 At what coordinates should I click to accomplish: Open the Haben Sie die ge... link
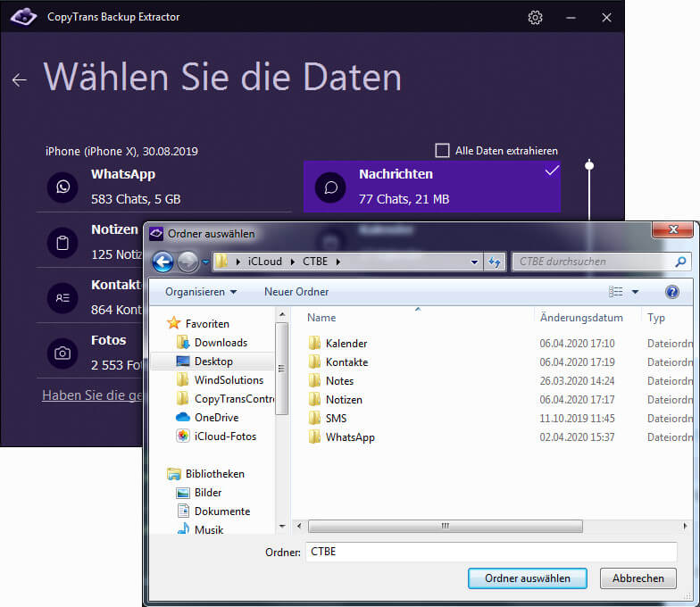[92, 395]
